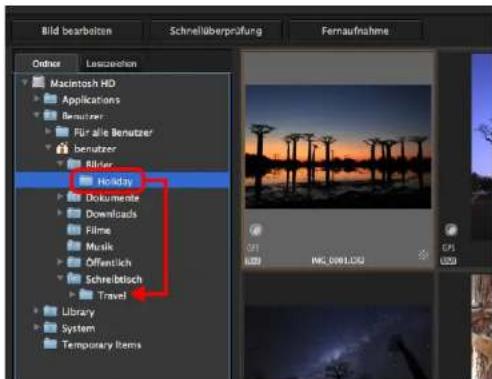Click the Temporary Items folder icon
Image resolution: width=492 pixels, height=379 pixels.
(x=50, y=344)
